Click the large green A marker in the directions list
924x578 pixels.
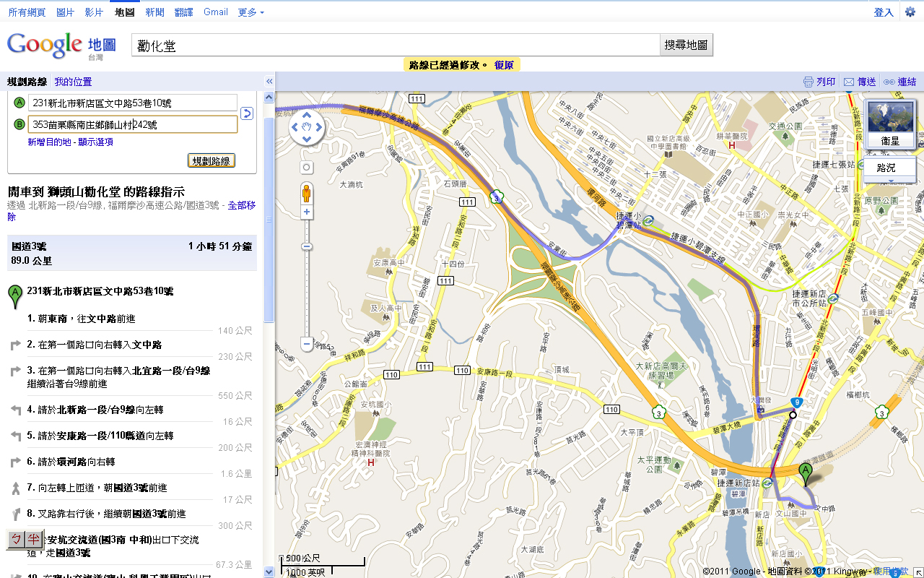pyautogui.click(x=14, y=296)
